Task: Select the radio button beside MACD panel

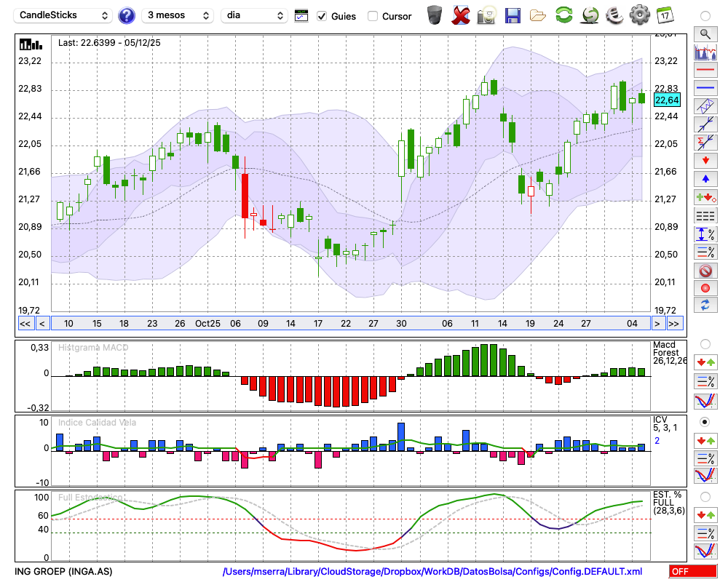Action: pos(705,343)
